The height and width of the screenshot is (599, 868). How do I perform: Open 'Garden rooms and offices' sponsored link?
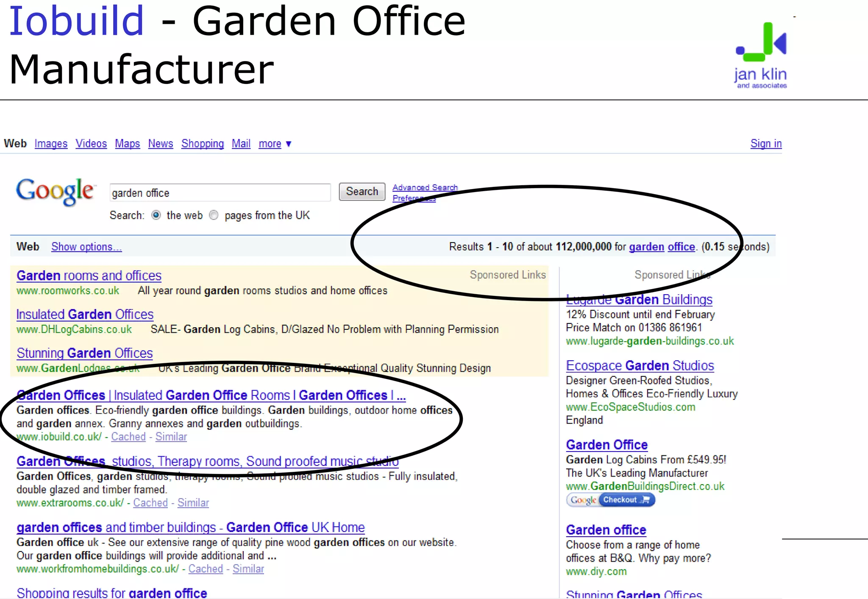click(89, 276)
